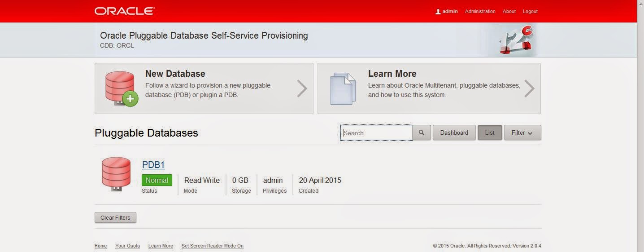644x252 pixels.
Task: Click the PDB1 database icon
Action: (x=116, y=174)
